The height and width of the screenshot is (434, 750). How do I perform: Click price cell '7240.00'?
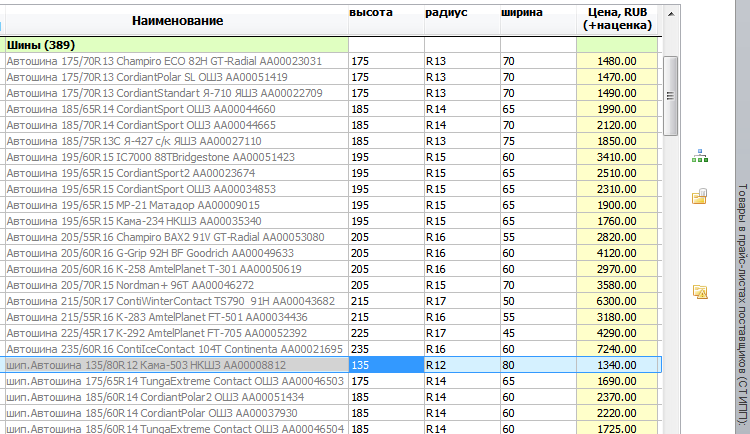(617, 349)
